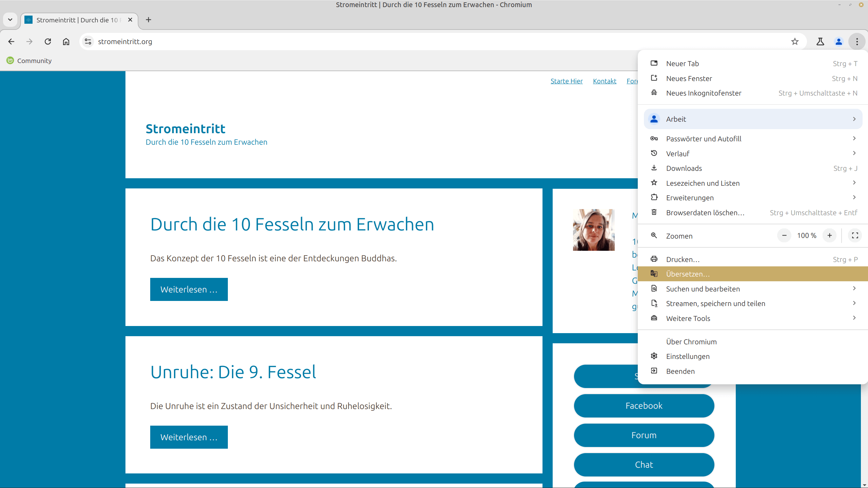Click the browser menu (three dots) icon

click(857, 41)
